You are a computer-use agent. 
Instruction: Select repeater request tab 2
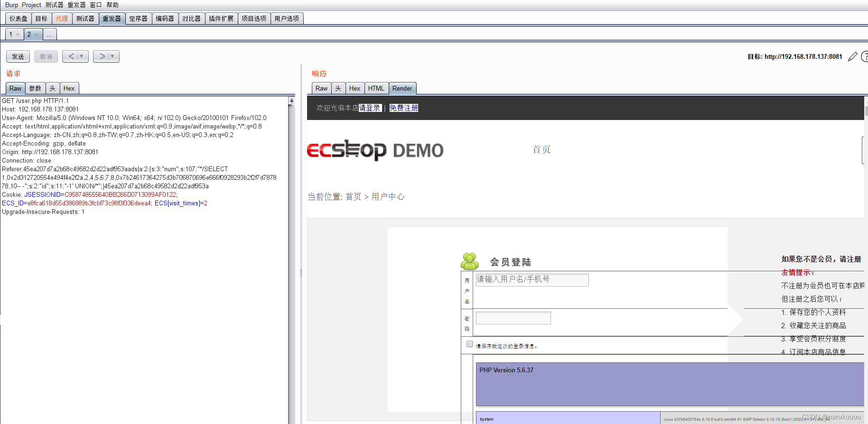pyautogui.click(x=29, y=34)
